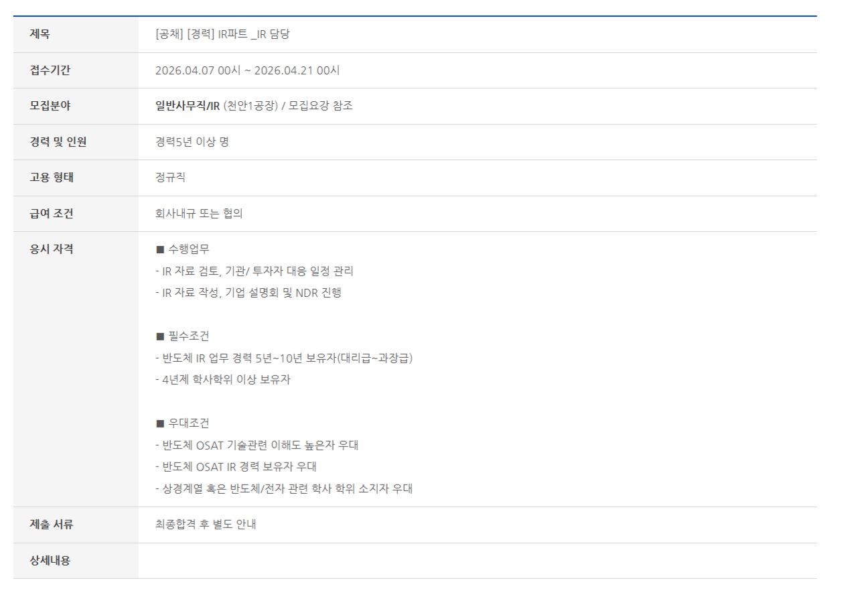The image size is (868, 595).
Task: Click the '■ 수행업무' section heading
Action: (182, 249)
